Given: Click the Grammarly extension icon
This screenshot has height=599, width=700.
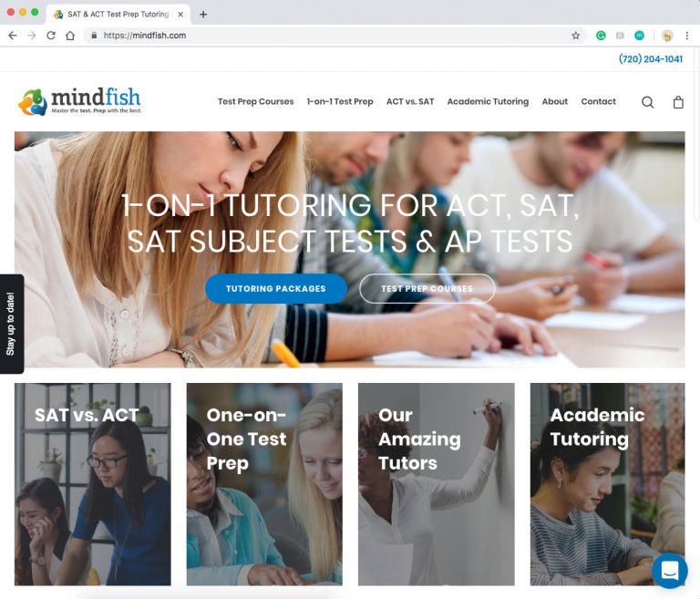Looking at the screenshot, I should coord(601,36).
